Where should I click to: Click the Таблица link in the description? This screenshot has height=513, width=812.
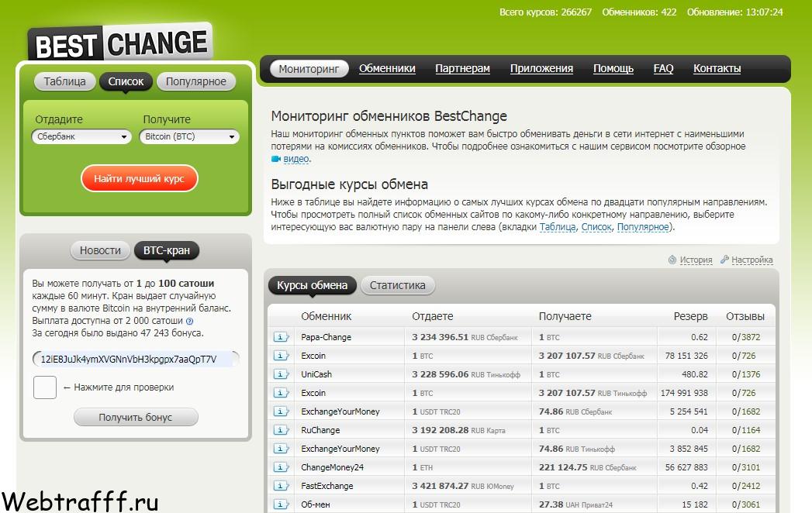tap(558, 227)
